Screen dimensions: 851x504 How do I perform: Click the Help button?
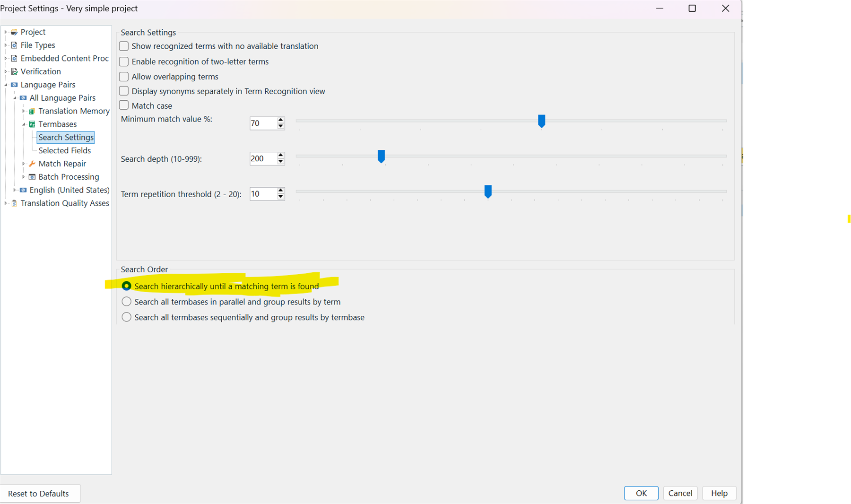tap(719, 493)
